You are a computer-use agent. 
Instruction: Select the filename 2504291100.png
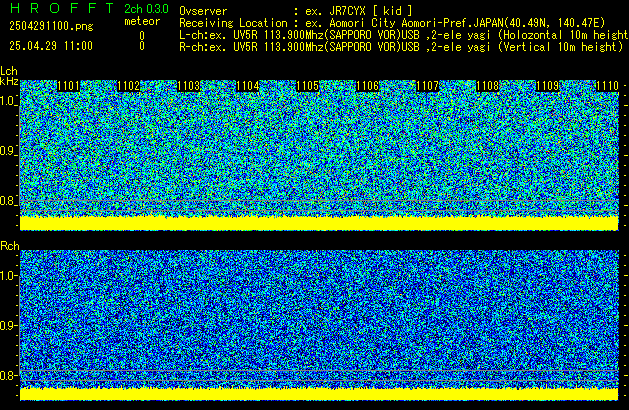click(x=51, y=26)
